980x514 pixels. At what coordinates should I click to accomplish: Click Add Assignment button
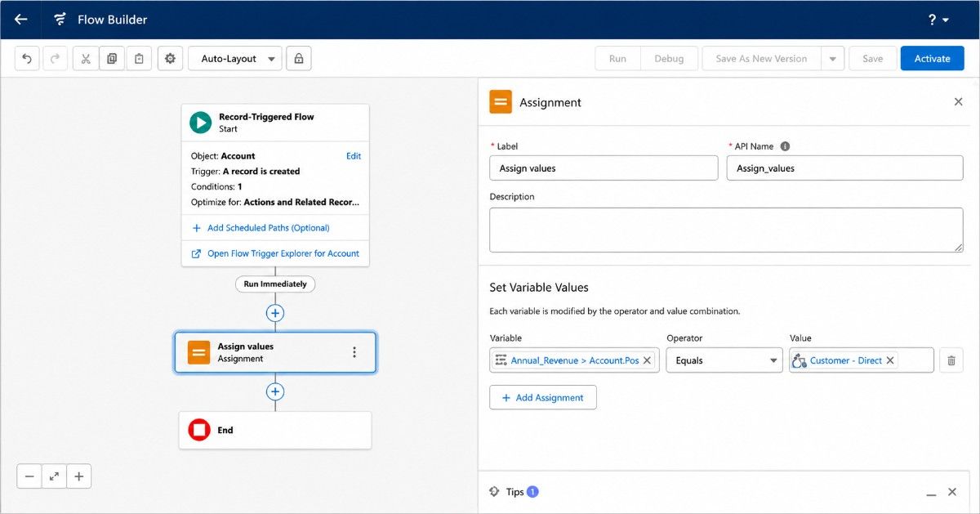tap(543, 398)
